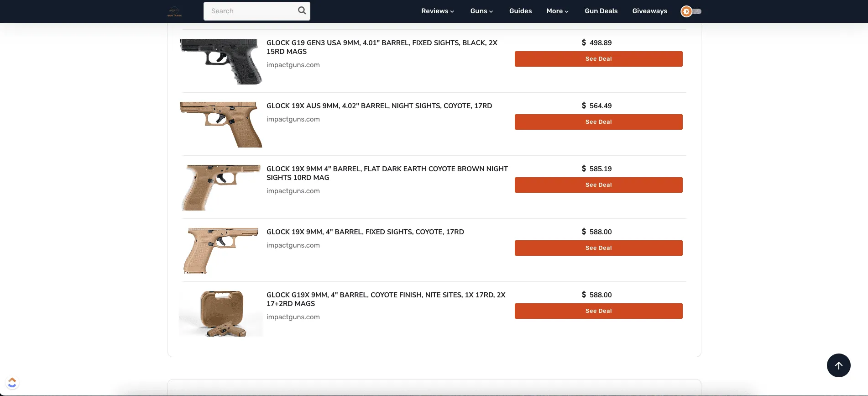This screenshot has height=396, width=868.
Task: Click the $ 585.19 price
Action: 596,169
